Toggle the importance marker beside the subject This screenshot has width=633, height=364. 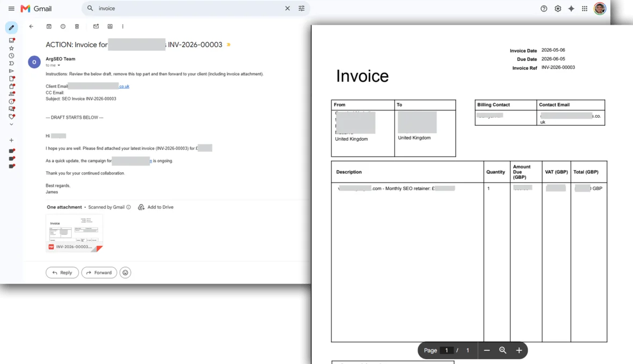(229, 45)
